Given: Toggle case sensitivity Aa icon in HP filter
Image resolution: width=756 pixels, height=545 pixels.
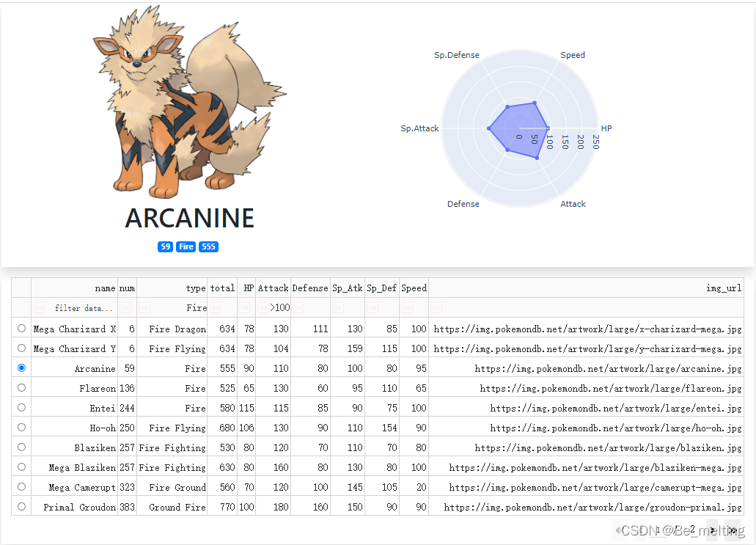Looking at the screenshot, I should click(x=244, y=307).
